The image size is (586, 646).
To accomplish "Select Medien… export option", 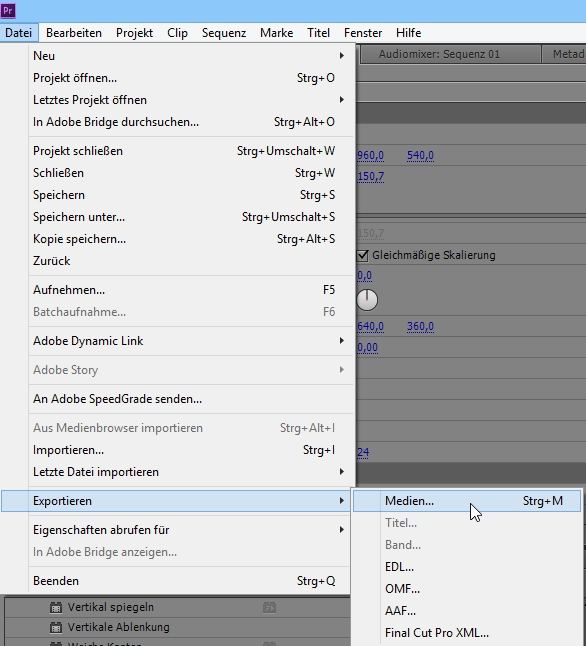I will 467,501.
